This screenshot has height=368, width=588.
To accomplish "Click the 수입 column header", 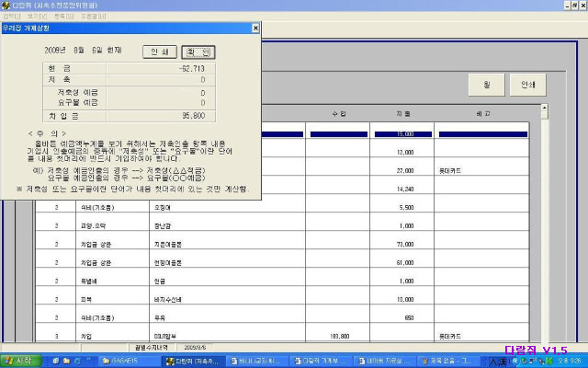I will (339, 113).
